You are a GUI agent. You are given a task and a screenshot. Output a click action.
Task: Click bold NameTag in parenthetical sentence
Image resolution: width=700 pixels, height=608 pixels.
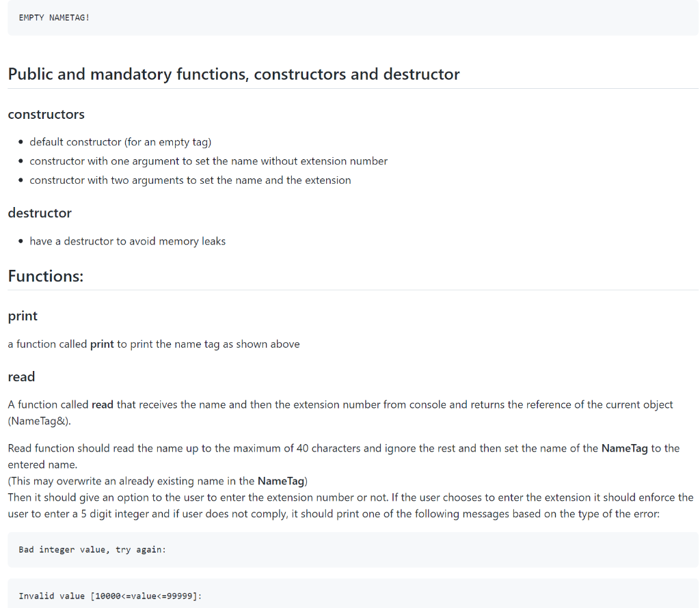click(281, 481)
